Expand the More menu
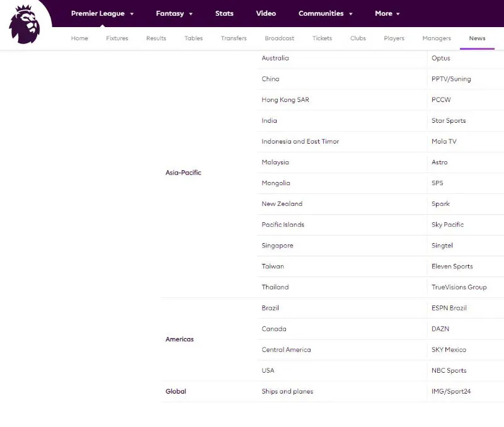The image size is (504, 427). [x=386, y=13]
